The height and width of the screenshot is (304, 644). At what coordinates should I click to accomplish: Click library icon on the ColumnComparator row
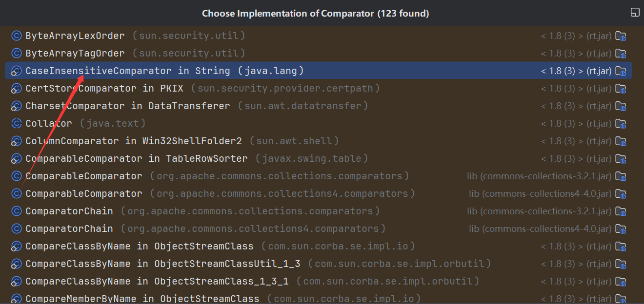(621, 141)
